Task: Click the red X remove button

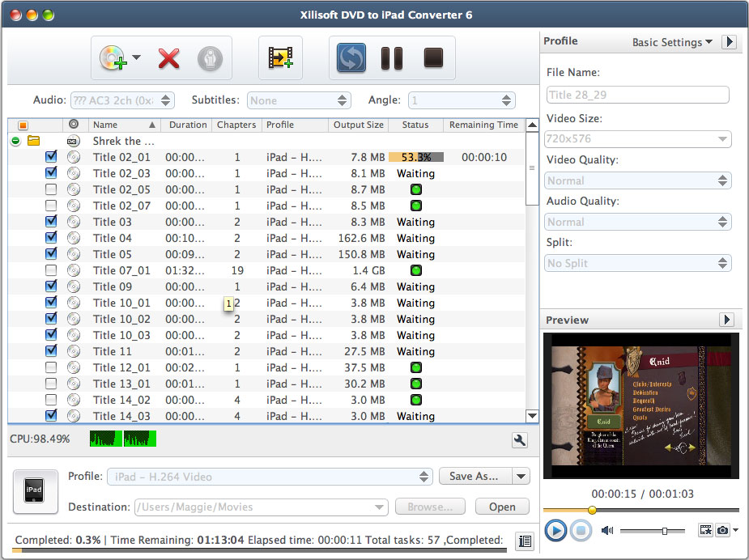Action: coord(168,58)
